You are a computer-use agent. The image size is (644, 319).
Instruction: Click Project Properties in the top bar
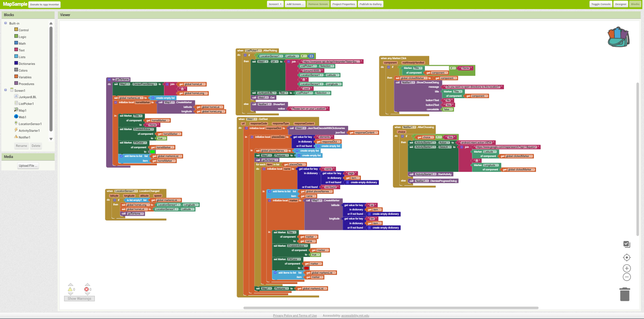pyautogui.click(x=343, y=4)
